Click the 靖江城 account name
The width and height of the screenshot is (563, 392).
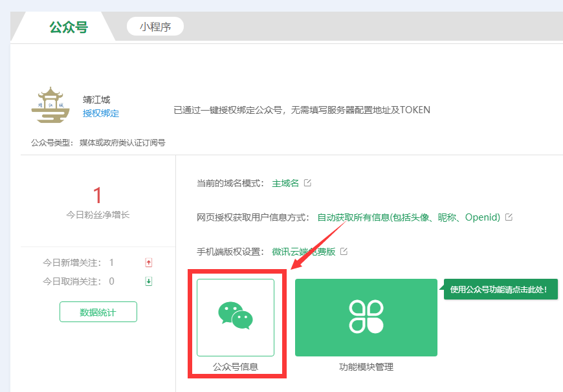(96, 100)
